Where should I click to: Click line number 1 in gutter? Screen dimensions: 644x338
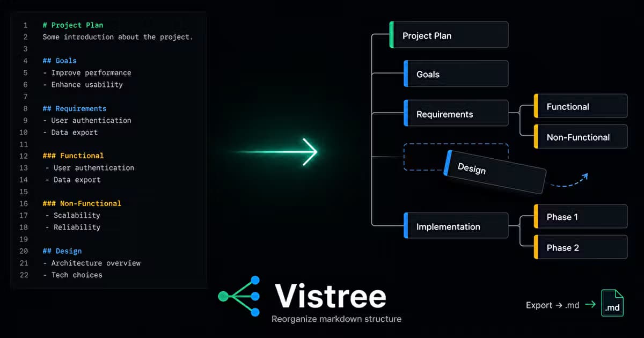[25, 25]
